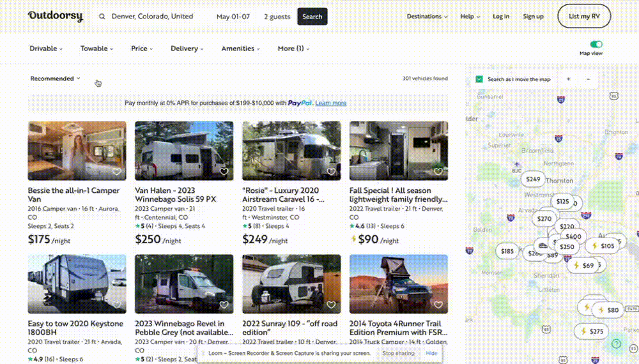Toggle Map view switch off
Viewport: 639px width, 364px height.
596,44
